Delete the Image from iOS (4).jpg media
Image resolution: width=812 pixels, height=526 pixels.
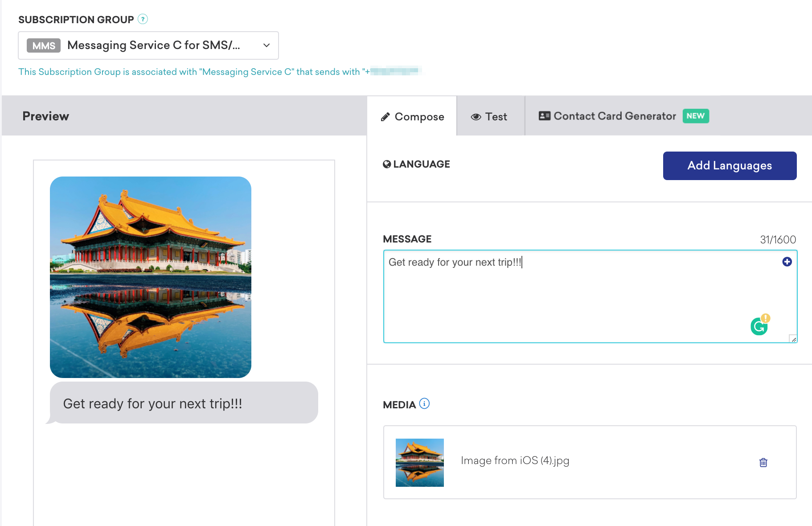click(763, 462)
